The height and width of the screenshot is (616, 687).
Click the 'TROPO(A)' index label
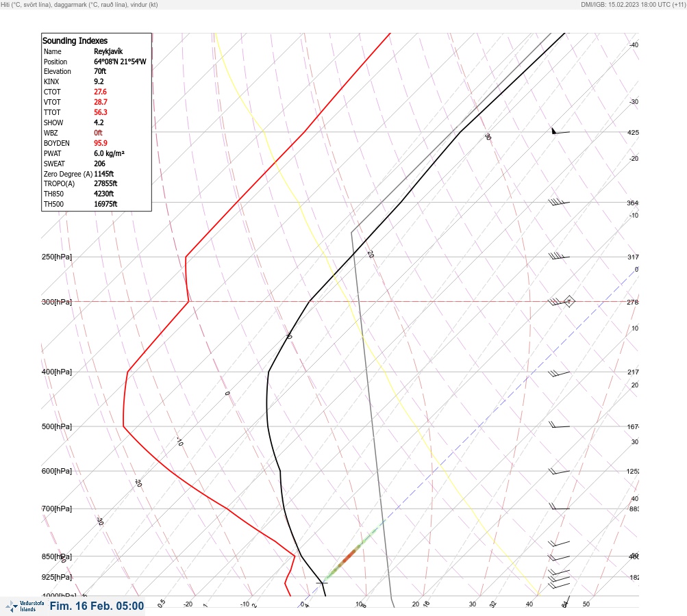coord(59,183)
